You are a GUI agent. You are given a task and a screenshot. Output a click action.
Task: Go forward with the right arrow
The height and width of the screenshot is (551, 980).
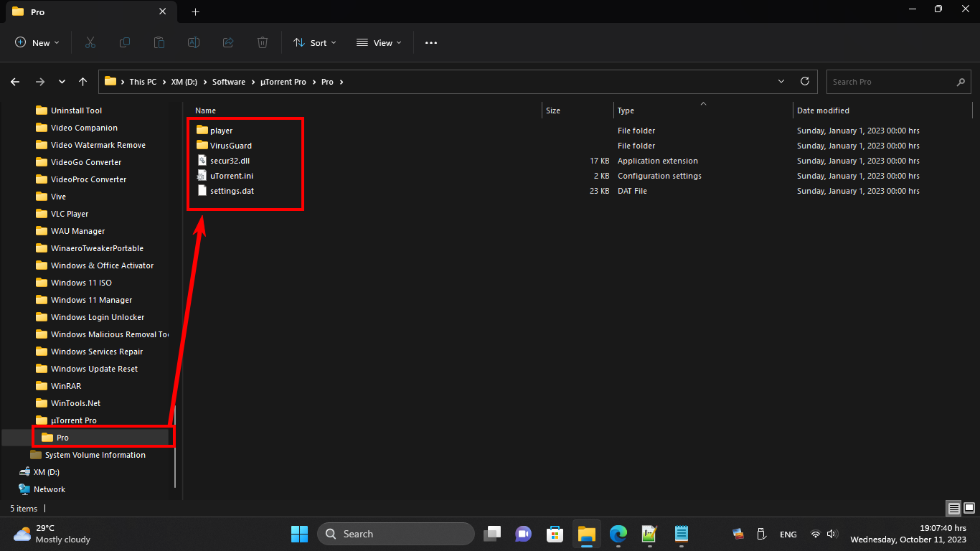click(40, 82)
